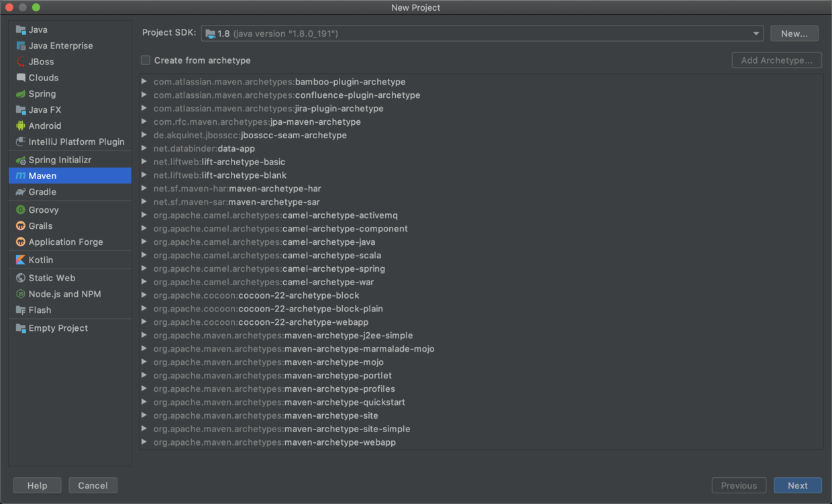Expand lift-archetype-basic arrow
The height and width of the screenshot is (504, 832).
coord(144,162)
